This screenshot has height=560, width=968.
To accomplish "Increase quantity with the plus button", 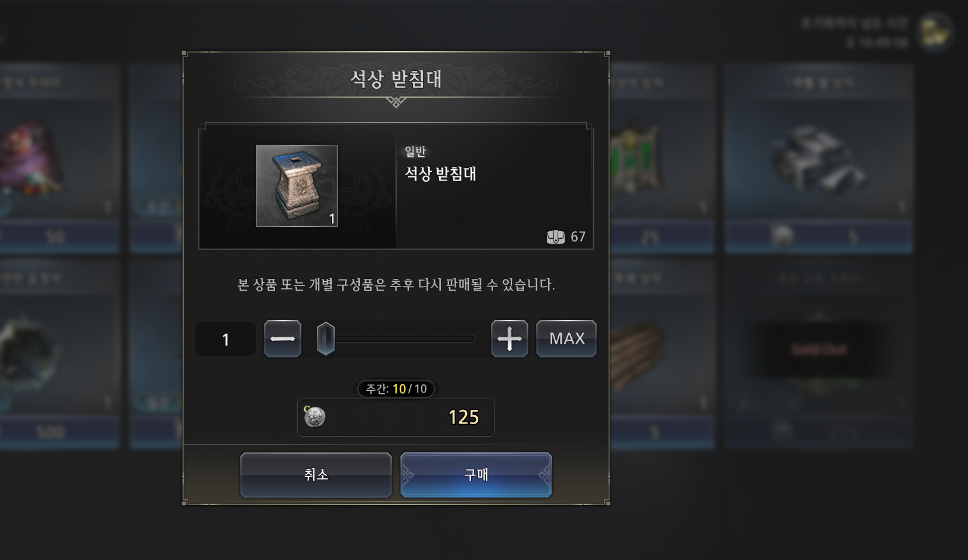I will pos(509,338).
